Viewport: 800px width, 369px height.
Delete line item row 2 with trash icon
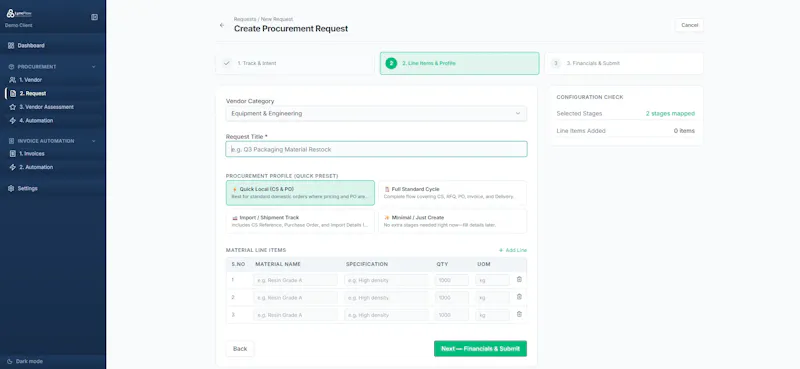pos(519,297)
